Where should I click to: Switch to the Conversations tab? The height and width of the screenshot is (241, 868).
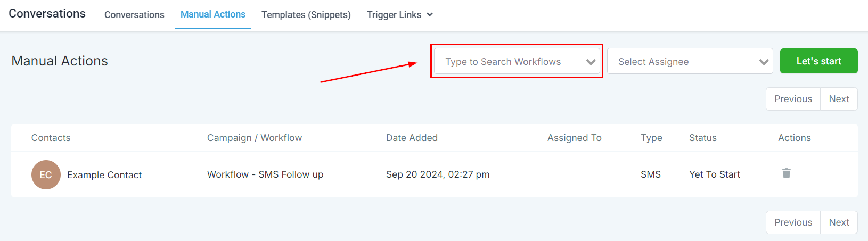pyautogui.click(x=134, y=15)
